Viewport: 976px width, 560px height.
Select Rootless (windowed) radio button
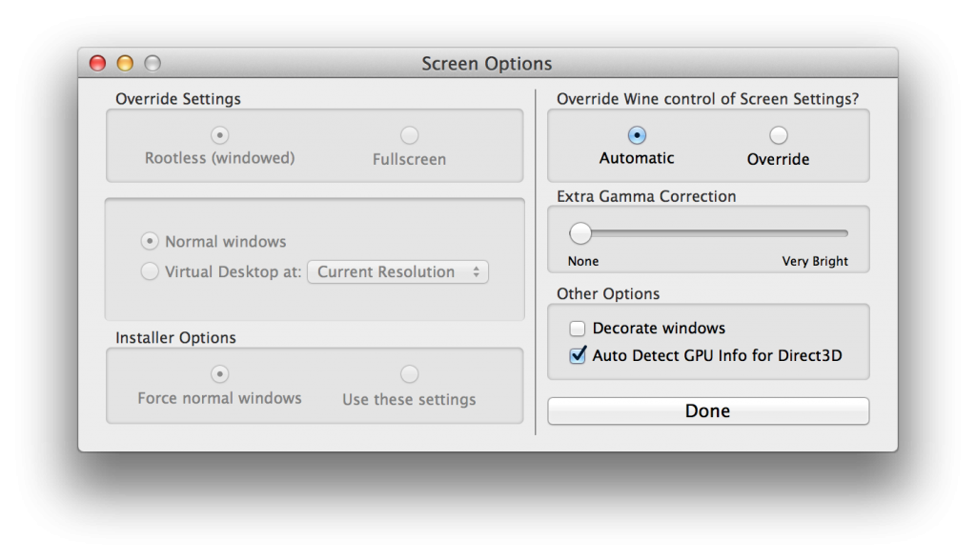click(x=220, y=135)
